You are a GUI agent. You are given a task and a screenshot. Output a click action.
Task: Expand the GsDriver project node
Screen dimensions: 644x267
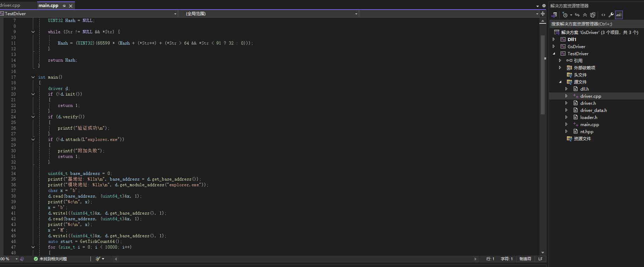tap(554, 46)
